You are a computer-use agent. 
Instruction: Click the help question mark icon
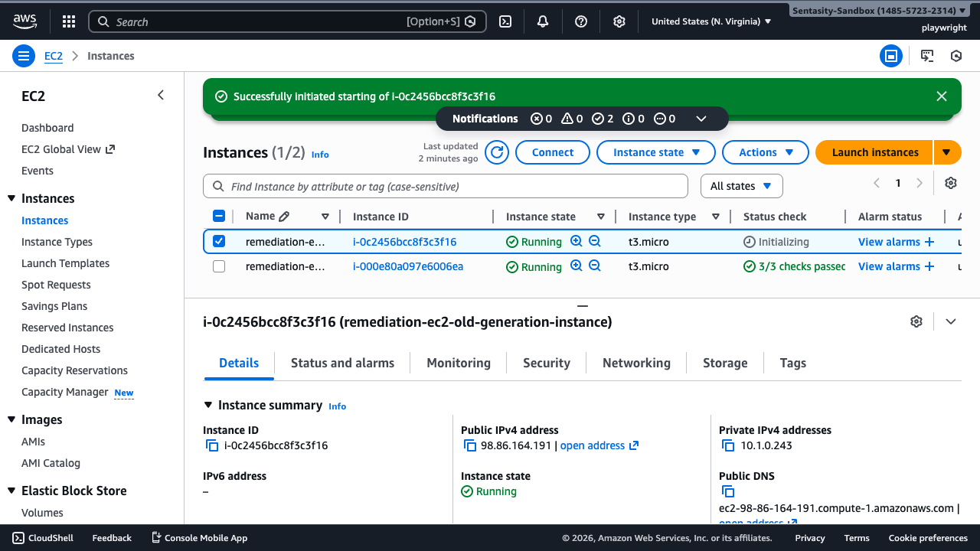(581, 21)
